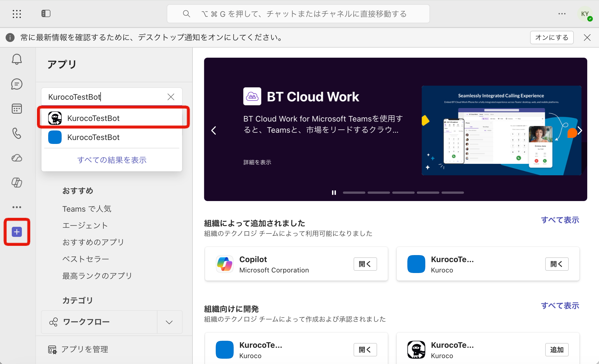Open ベストセラー category

[86, 259]
